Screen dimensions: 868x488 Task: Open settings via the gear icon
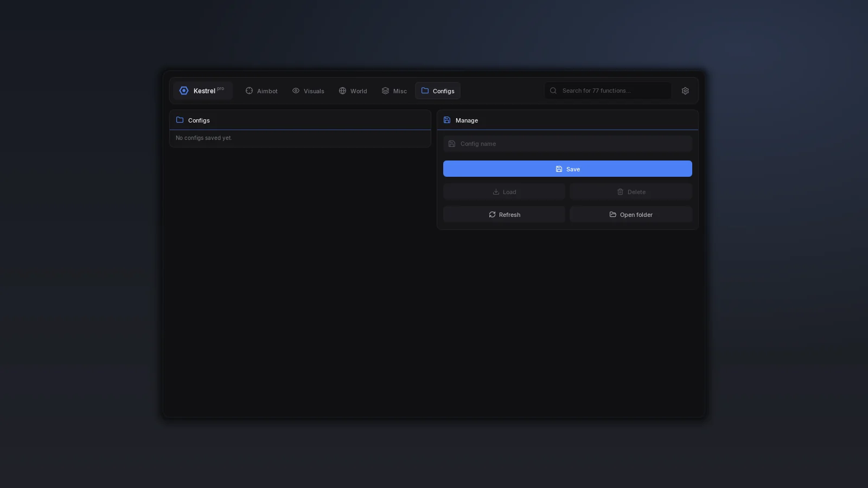[685, 91]
